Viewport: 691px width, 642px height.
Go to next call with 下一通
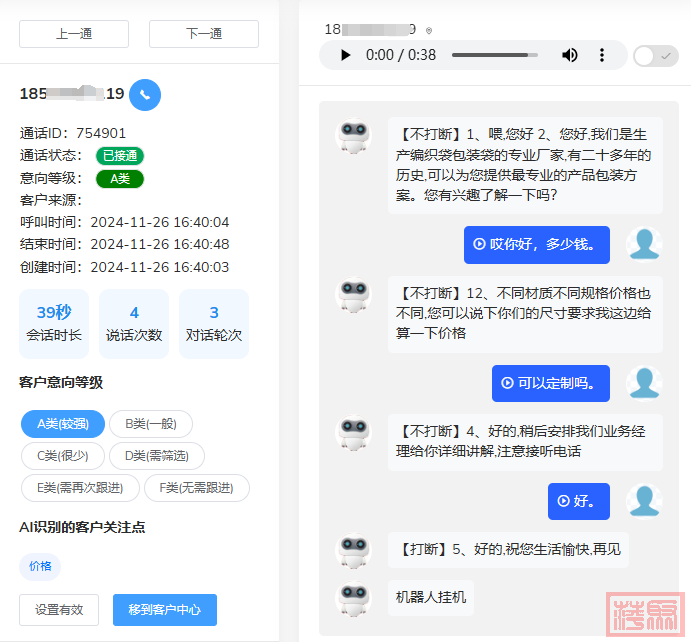click(204, 34)
